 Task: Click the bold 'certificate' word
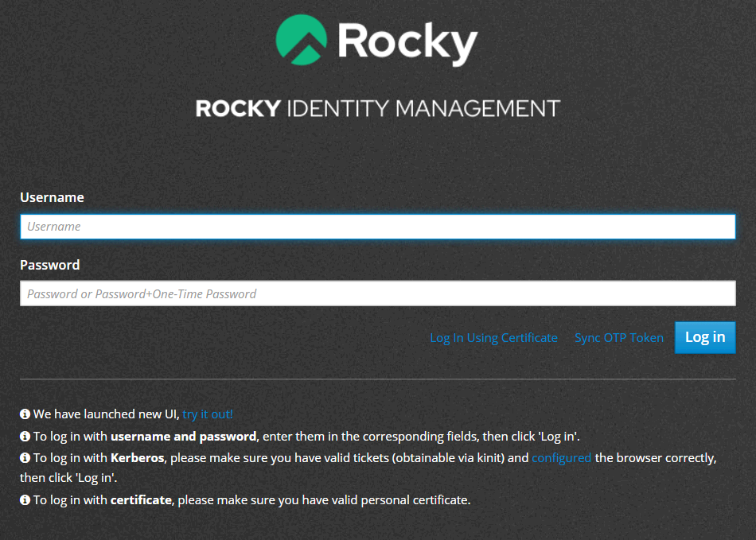point(141,500)
